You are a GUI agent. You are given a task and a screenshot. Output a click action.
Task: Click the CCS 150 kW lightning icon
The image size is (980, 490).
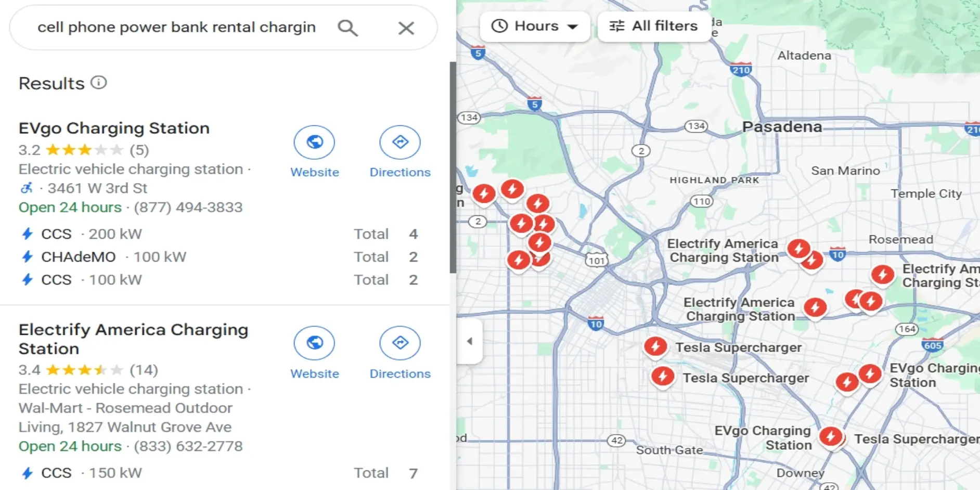(x=28, y=473)
